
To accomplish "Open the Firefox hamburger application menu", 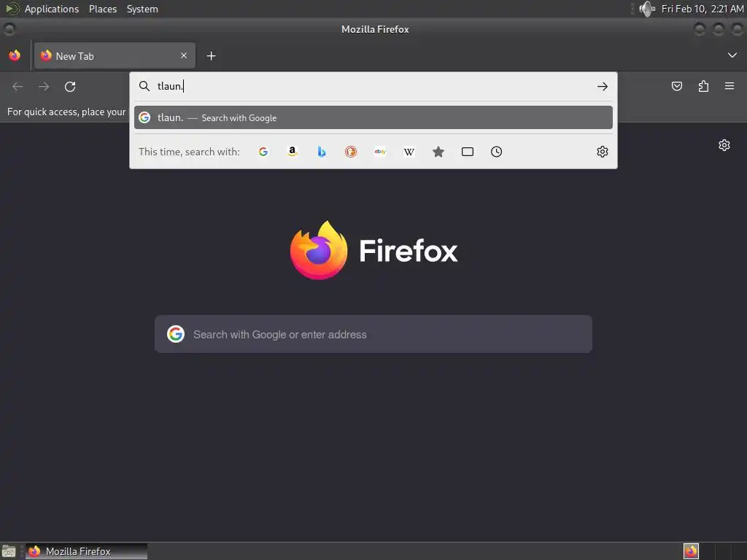I will coord(729,86).
